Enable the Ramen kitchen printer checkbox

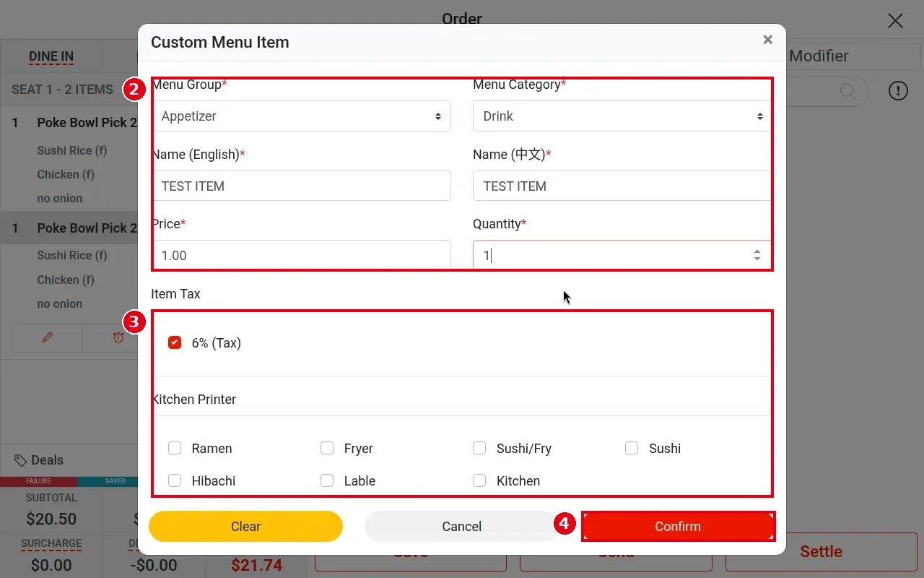(x=175, y=448)
